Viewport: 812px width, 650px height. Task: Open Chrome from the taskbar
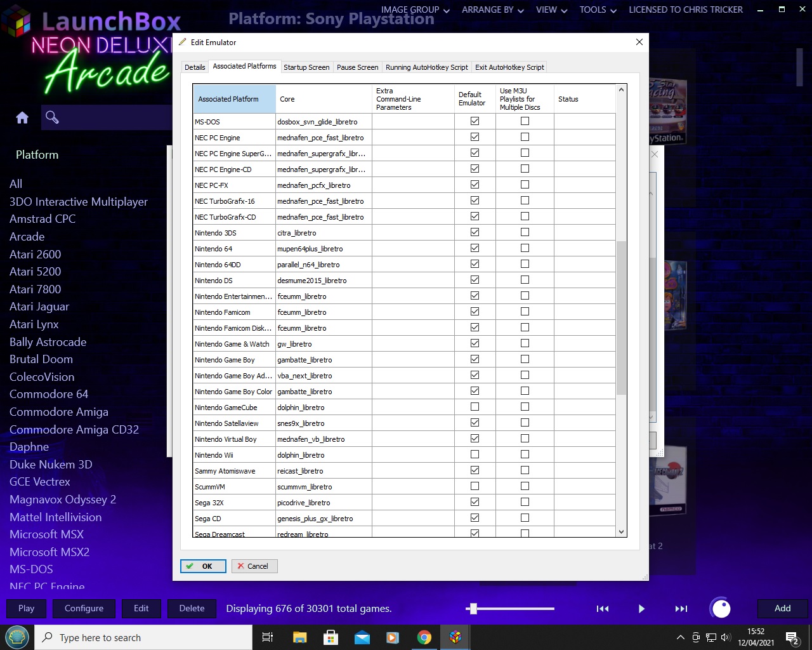click(x=424, y=637)
